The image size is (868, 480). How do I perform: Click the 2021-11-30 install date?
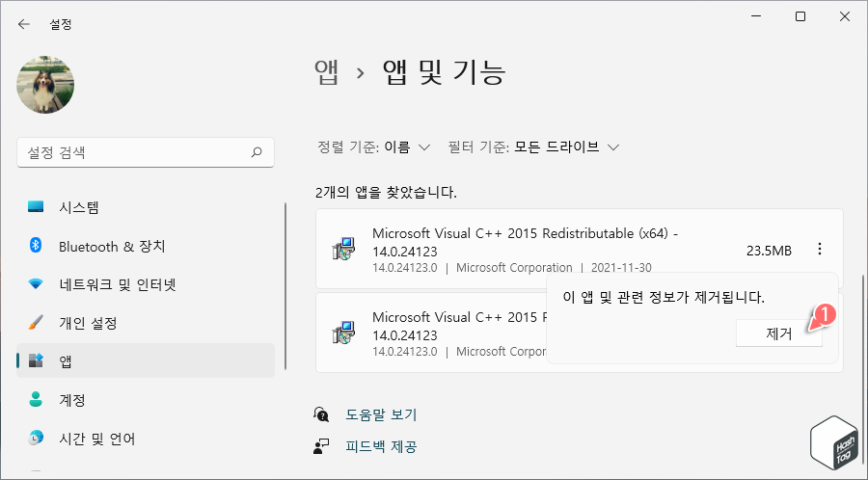click(621, 268)
